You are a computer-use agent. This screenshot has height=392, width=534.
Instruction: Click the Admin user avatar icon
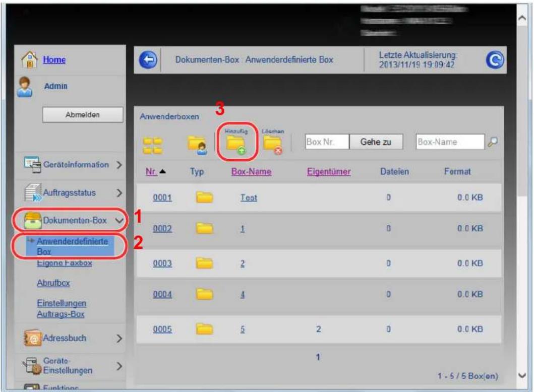pyautogui.click(x=25, y=87)
